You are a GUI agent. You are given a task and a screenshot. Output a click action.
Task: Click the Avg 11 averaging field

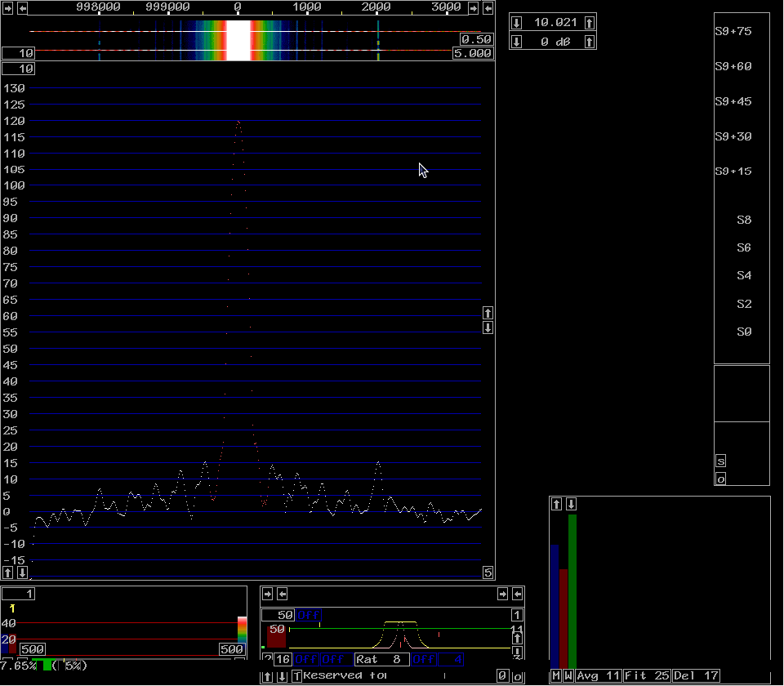[x=599, y=676]
